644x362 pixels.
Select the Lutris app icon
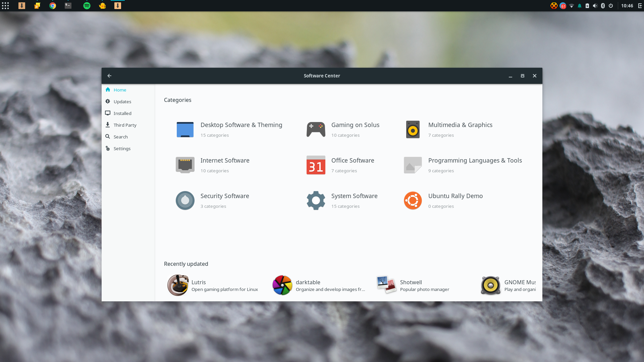(178, 285)
